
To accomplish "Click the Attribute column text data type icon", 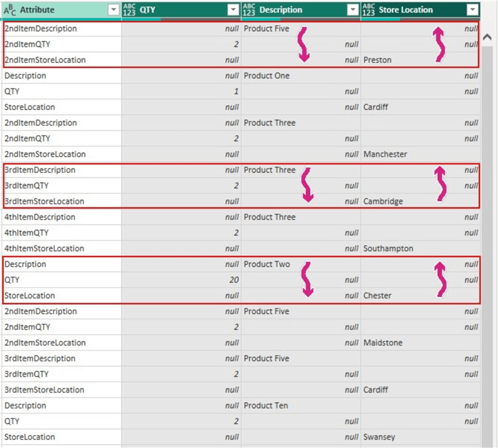I will 9,10.
